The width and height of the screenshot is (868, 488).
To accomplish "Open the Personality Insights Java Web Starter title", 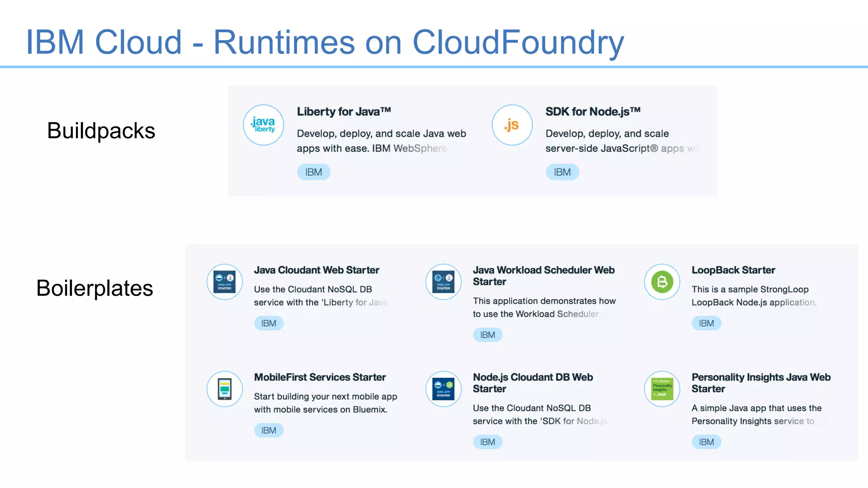I will point(761,383).
